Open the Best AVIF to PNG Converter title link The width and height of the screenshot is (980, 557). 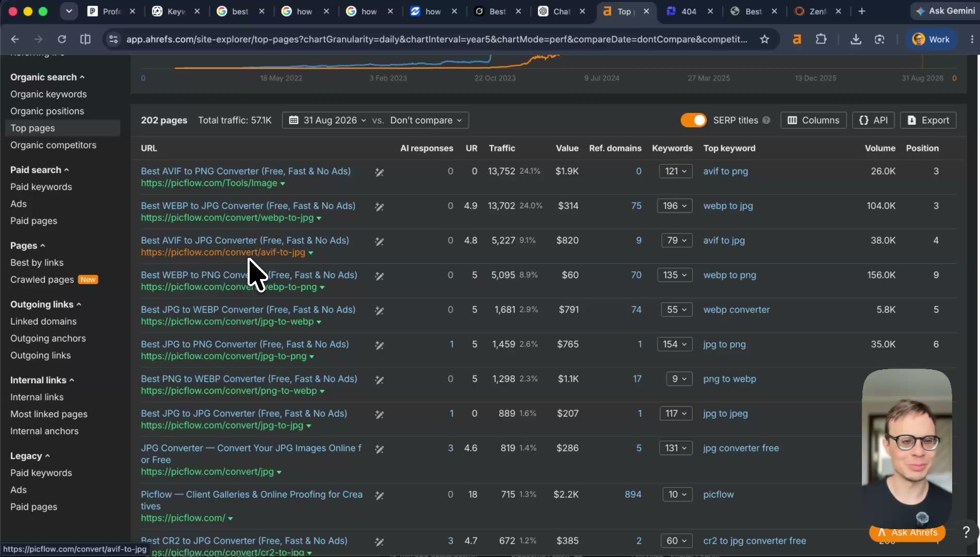pyautogui.click(x=246, y=171)
